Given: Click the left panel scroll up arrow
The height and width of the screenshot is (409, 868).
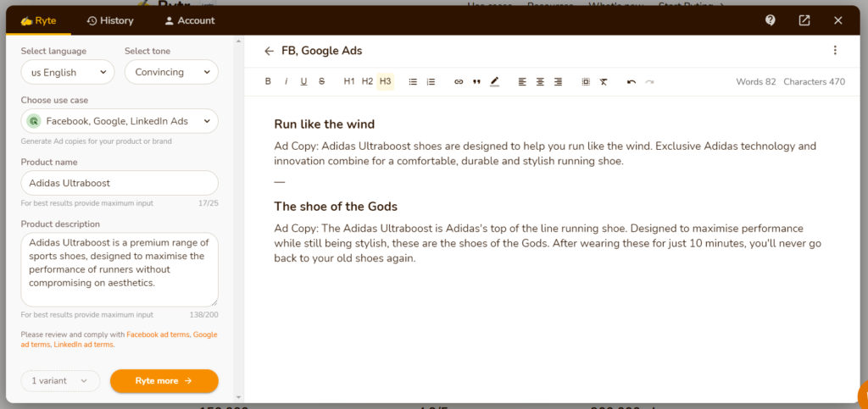Looking at the screenshot, I should pos(238,41).
